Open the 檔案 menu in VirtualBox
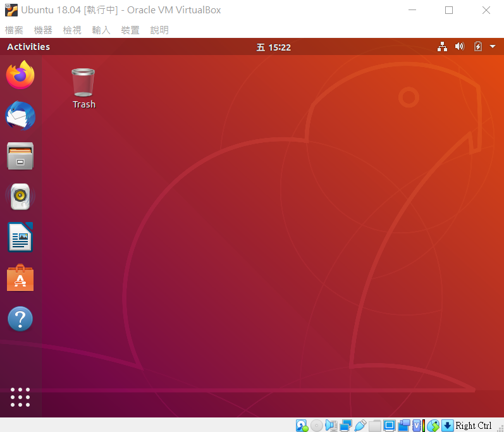The height and width of the screenshot is (432, 504). tap(14, 30)
